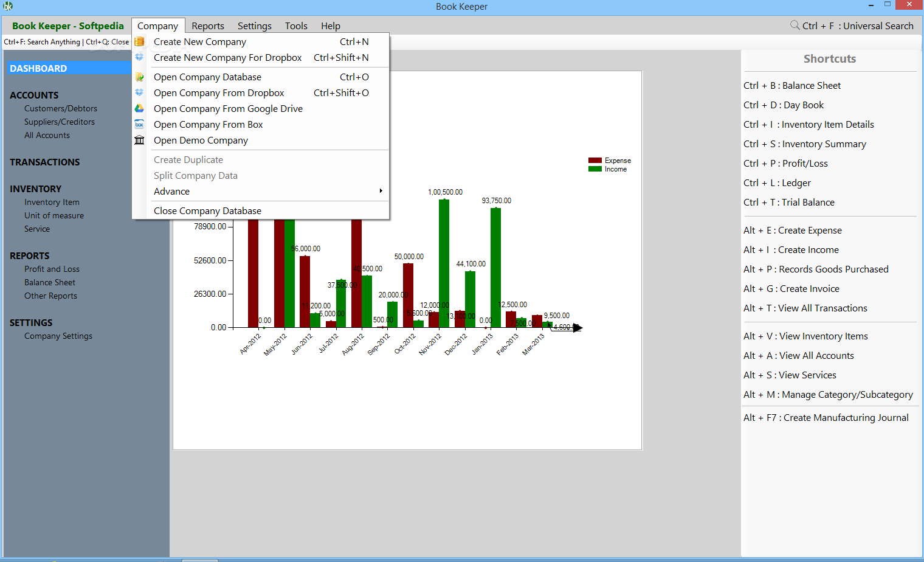This screenshot has height=562, width=924.
Task: Open the REPORTS heading in sidebar
Action: (29, 256)
